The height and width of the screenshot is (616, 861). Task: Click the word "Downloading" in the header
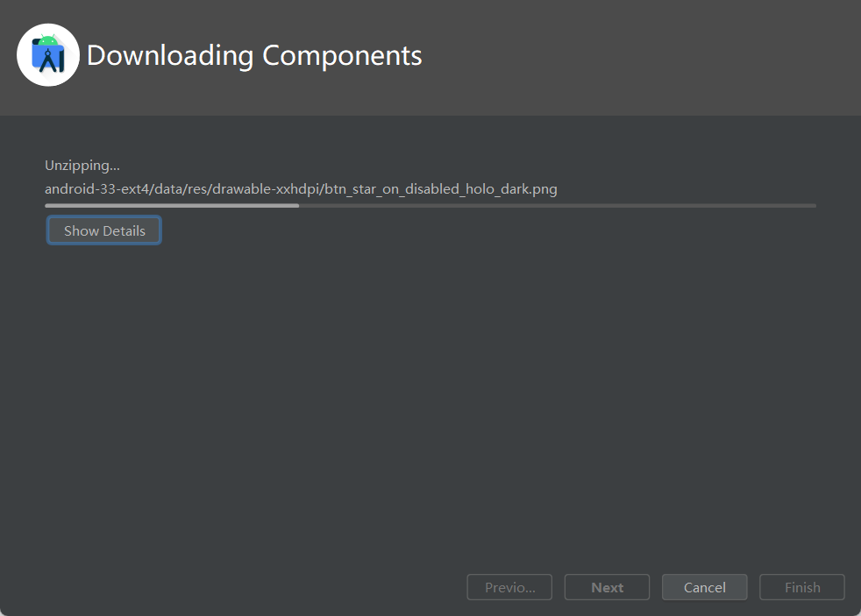coord(170,55)
